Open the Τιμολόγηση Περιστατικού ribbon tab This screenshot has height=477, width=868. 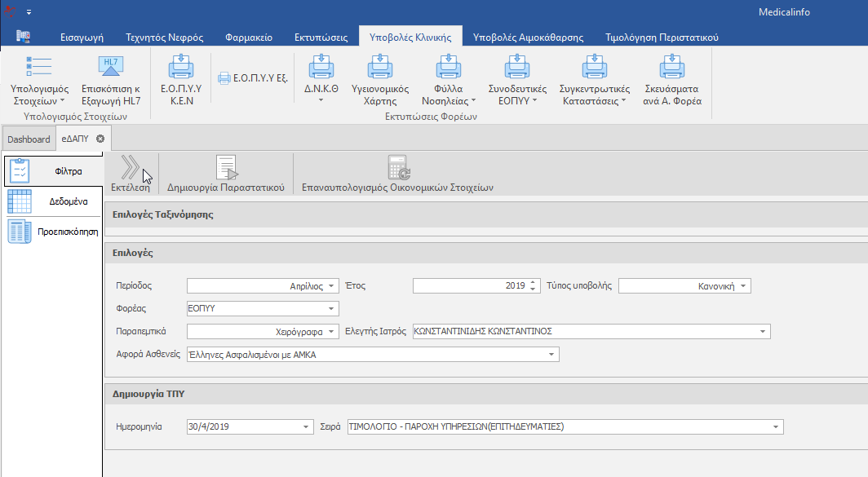click(661, 38)
